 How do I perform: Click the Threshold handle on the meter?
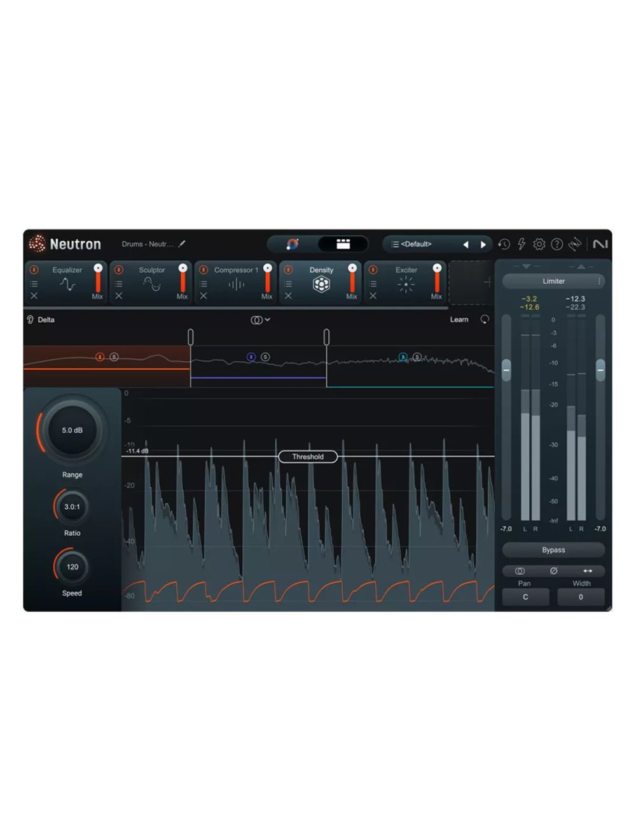coord(308,456)
